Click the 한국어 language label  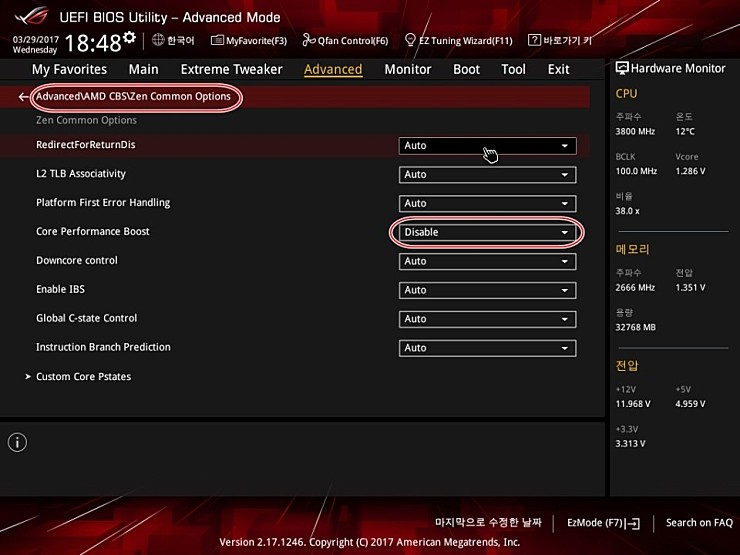pos(181,40)
